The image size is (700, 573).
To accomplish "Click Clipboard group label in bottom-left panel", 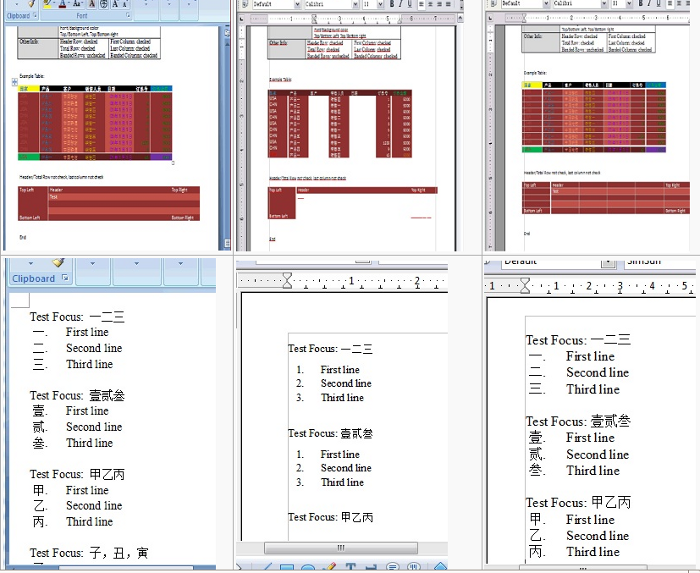I will point(33,278).
